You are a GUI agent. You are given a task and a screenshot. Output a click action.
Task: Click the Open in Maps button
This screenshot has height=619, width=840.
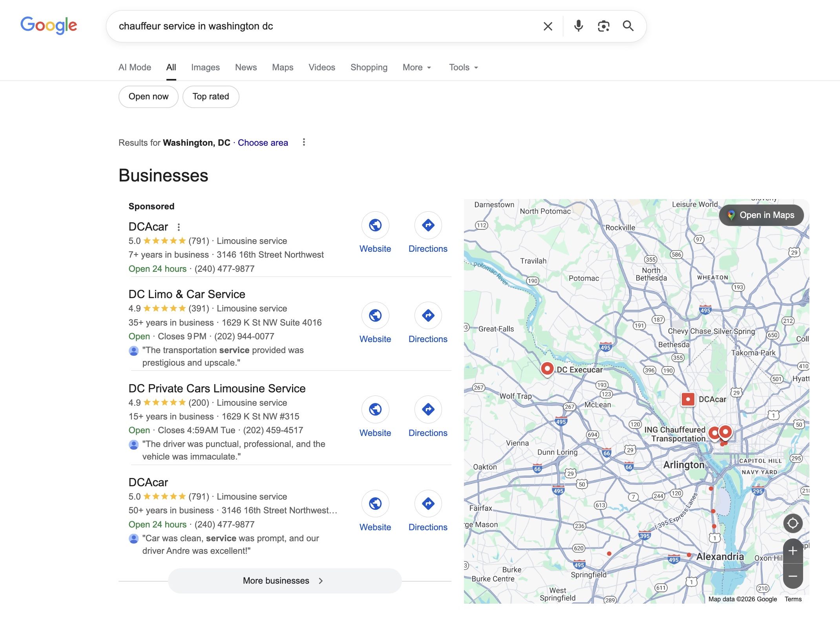point(761,215)
